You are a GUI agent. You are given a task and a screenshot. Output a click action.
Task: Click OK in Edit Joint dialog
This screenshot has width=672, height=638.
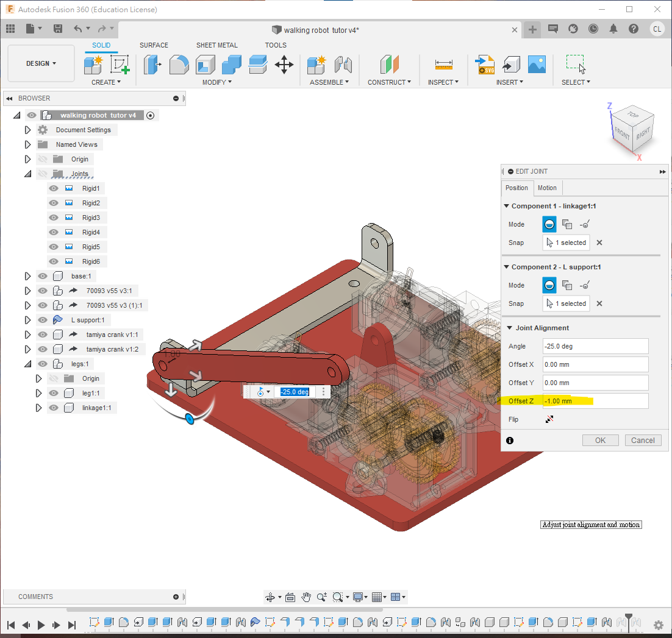(x=600, y=440)
